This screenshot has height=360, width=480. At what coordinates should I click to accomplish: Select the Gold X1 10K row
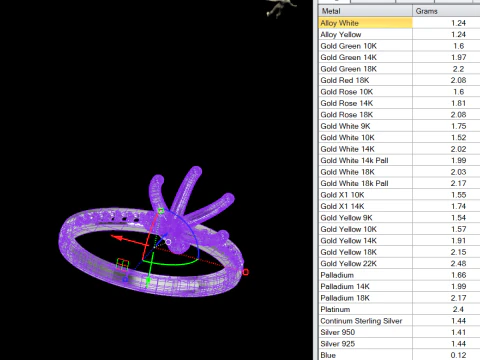[x=399, y=195]
